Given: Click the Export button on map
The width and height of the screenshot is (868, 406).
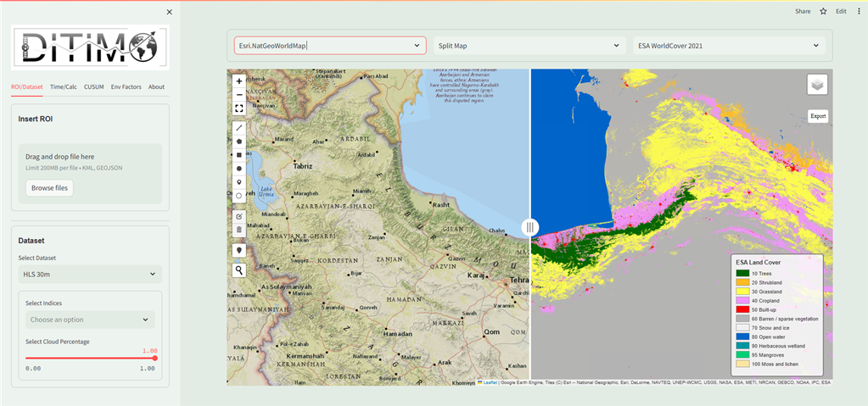Looking at the screenshot, I should 817,116.
